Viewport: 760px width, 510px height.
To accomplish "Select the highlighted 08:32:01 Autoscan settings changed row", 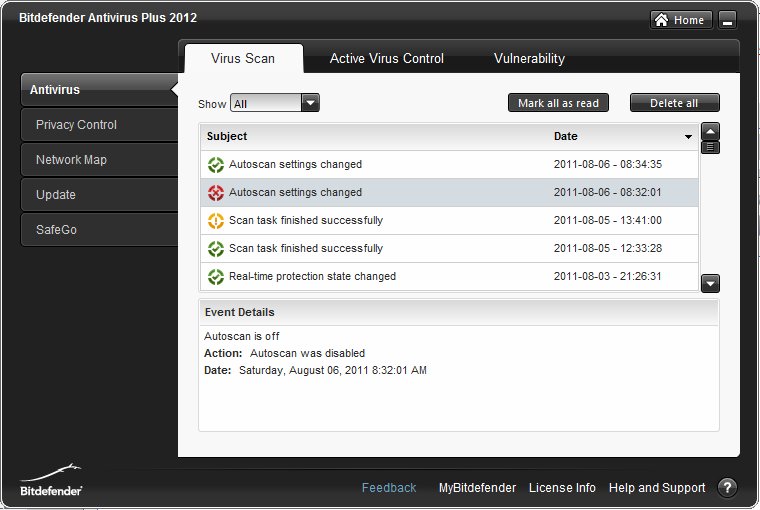I will click(449, 192).
